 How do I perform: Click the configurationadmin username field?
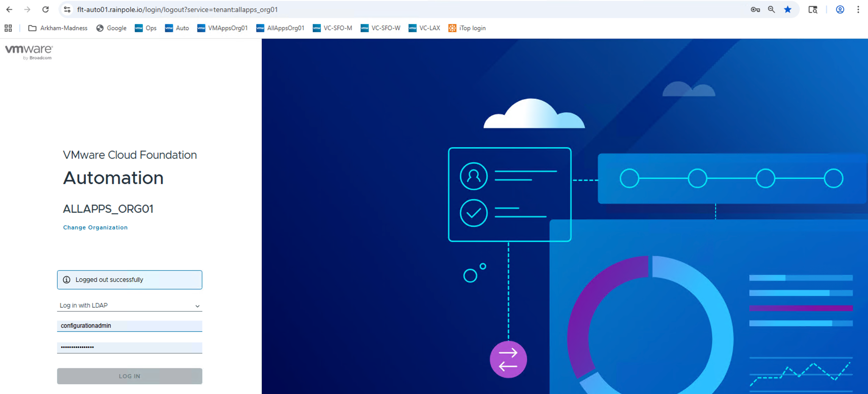(x=129, y=326)
